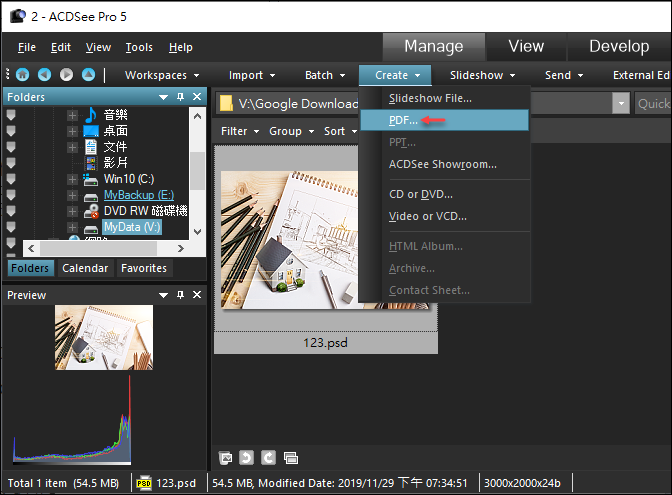
Task: Toggle Easy-Select marker beside MyData (V:) row
Action: pos(11,227)
